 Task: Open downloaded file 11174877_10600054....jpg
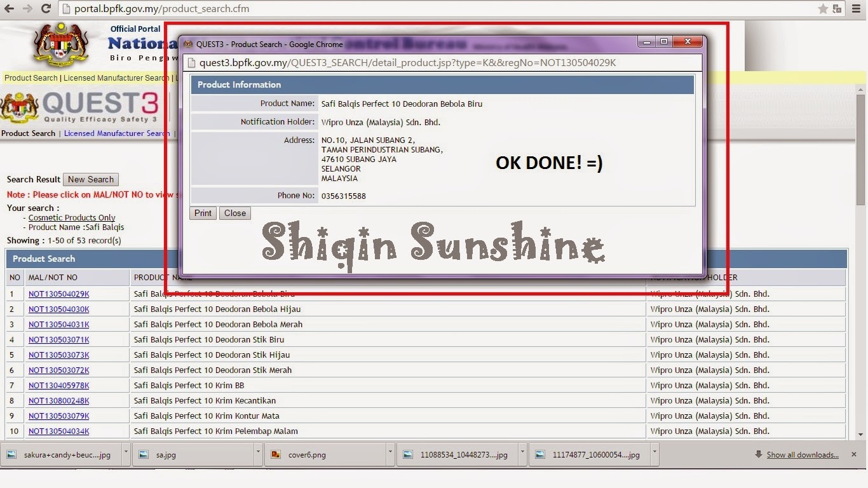coord(590,455)
